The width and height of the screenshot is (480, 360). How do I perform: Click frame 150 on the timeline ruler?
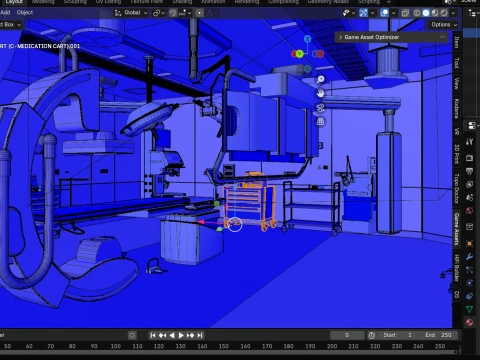(x=224, y=346)
